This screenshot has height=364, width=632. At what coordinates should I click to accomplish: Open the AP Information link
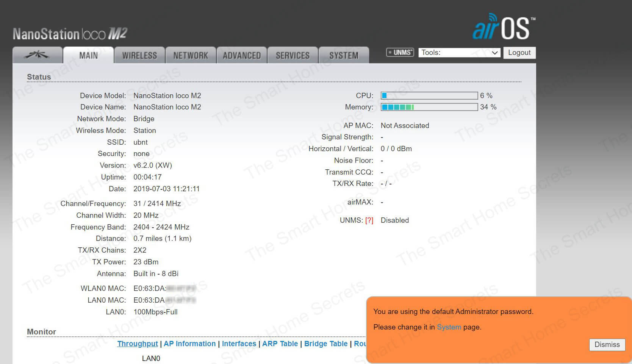click(x=189, y=344)
